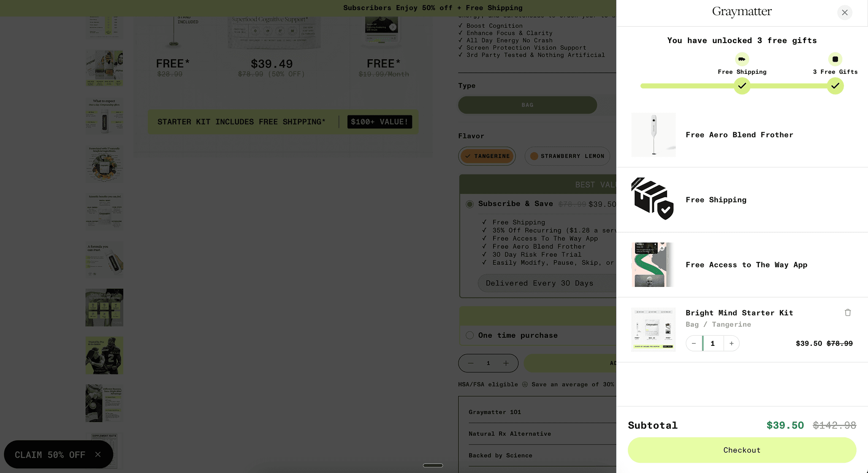868x473 pixels.
Task: Increase product page quantity with plus
Action: pyautogui.click(x=506, y=363)
